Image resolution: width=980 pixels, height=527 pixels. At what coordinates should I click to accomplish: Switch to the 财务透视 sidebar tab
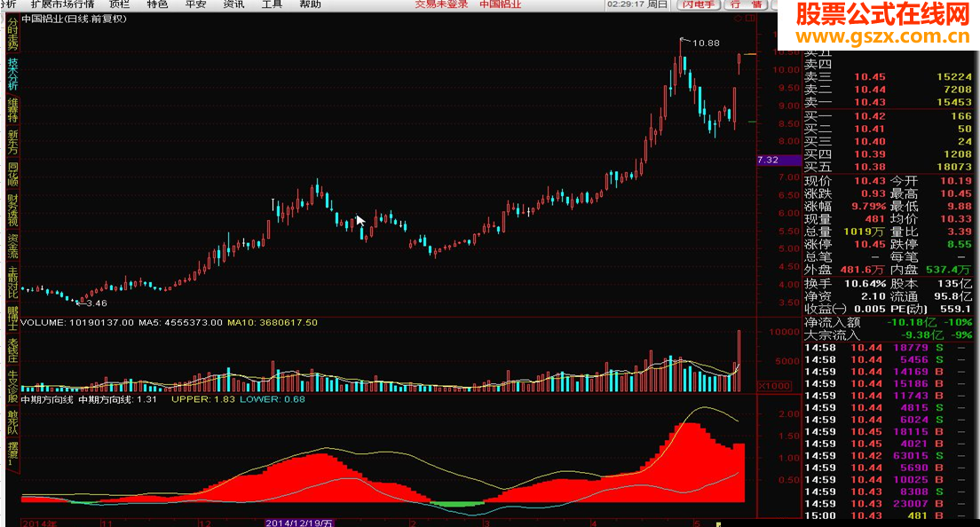tap(12, 209)
